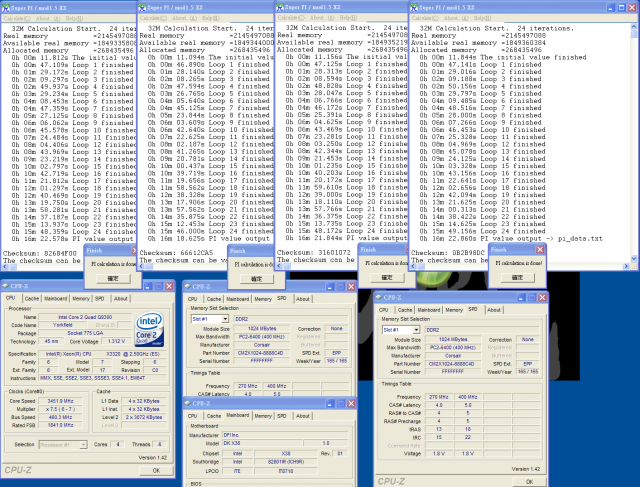Click the Intel Core 2 Quad logo

tap(149, 329)
